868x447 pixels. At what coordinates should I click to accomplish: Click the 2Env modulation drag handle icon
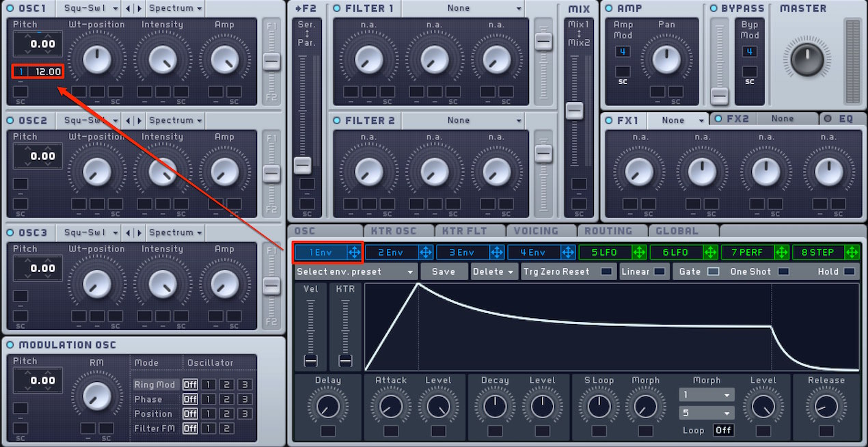pyautogui.click(x=425, y=252)
